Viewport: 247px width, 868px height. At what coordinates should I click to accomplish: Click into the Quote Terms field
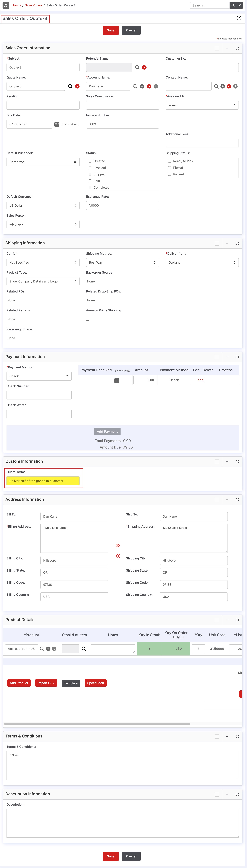point(43,481)
